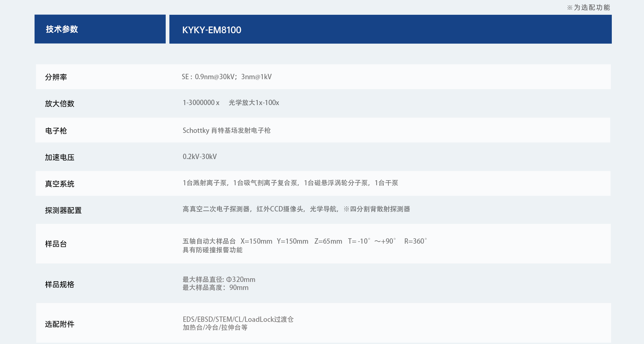644x344 pixels.
Task: Click the 最大样品高度: 90mm line
Action: 215,288
